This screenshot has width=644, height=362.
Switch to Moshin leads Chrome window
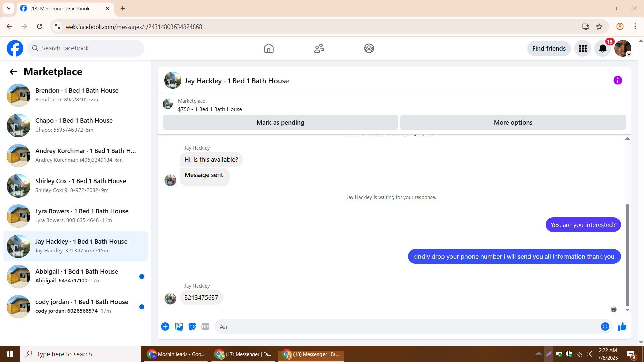(x=176, y=354)
